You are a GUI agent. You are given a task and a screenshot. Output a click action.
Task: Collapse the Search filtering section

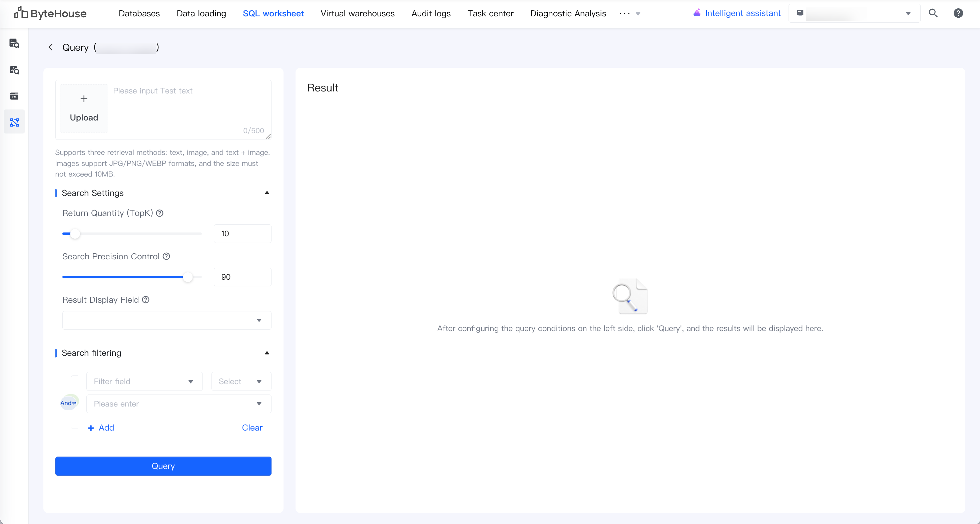pos(267,353)
